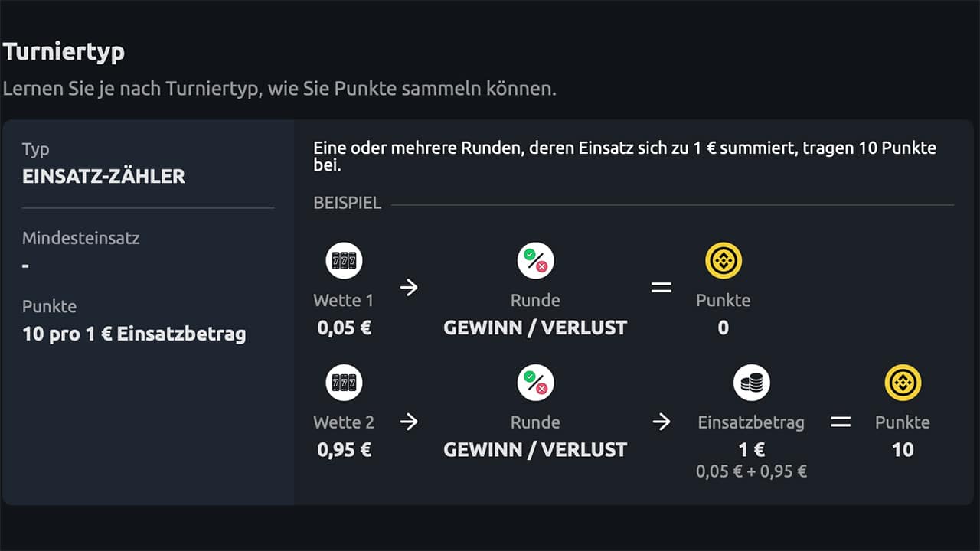Image resolution: width=980 pixels, height=551 pixels.
Task: Click the gold coin icon above Punkte 10
Action: (x=903, y=383)
